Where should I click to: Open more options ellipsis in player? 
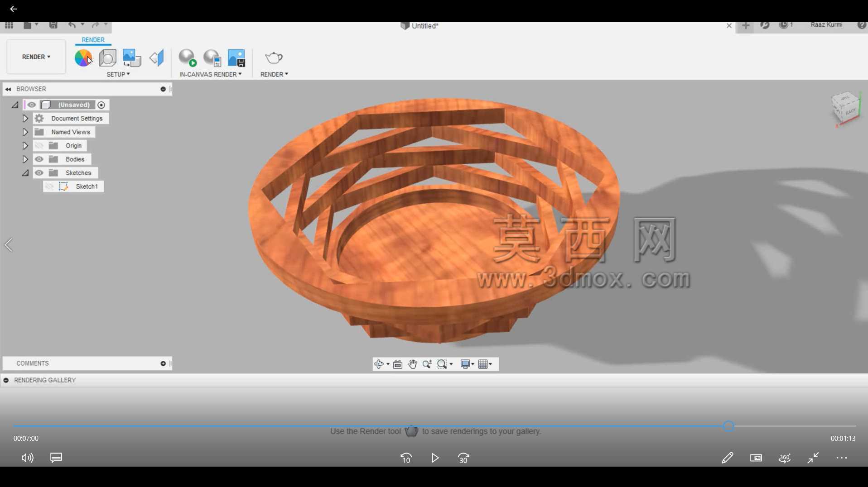tap(842, 458)
